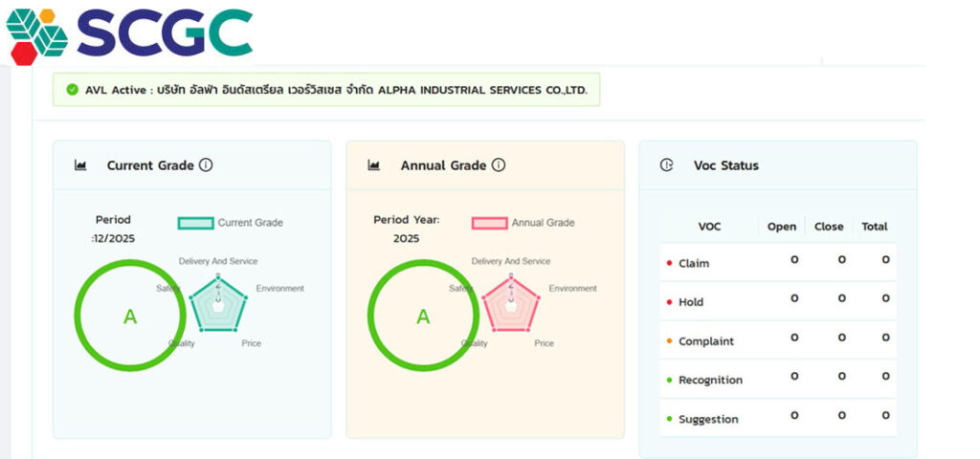Click the SCGC logo
This screenshot has width=980, height=459.
coord(129,33)
